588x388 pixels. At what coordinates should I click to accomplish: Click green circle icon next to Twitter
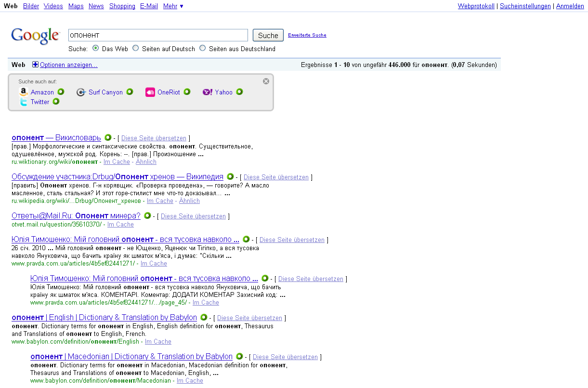coord(56,101)
